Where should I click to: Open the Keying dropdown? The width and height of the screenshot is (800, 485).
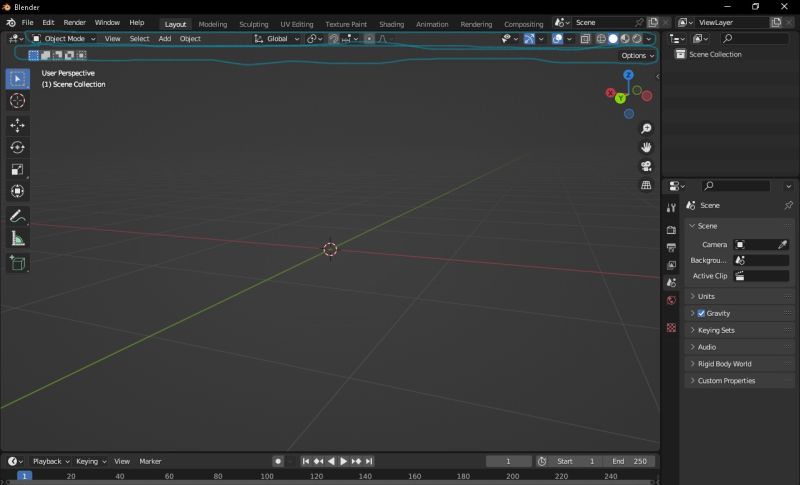(x=91, y=462)
